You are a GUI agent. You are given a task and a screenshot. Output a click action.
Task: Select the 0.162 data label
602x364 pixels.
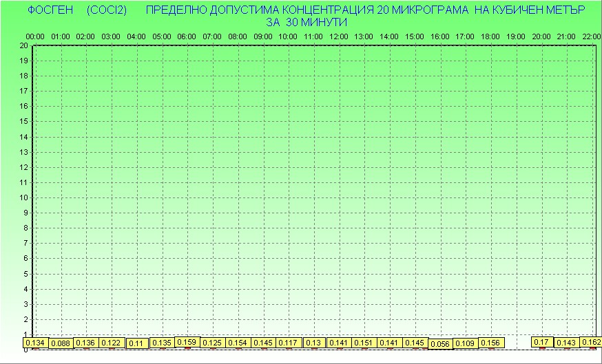(591, 342)
